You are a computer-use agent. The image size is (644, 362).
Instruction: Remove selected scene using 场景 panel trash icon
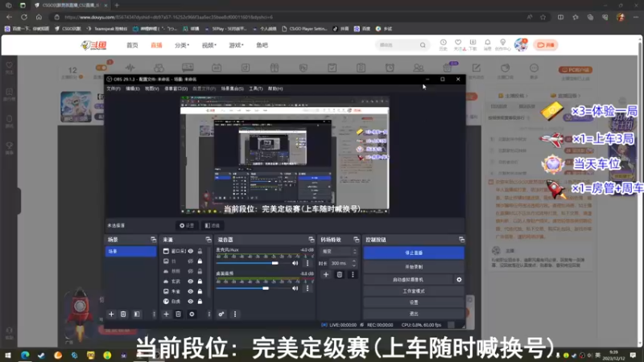123,315
